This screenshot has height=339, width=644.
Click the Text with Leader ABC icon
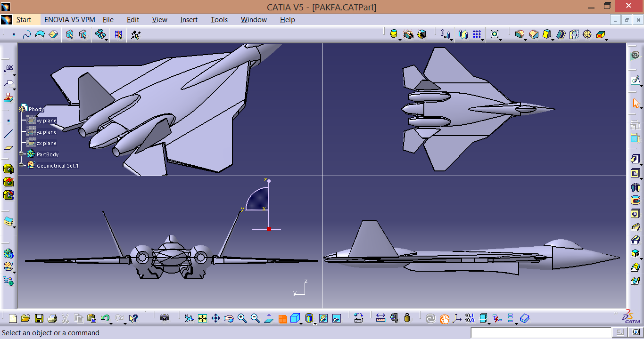[9, 69]
